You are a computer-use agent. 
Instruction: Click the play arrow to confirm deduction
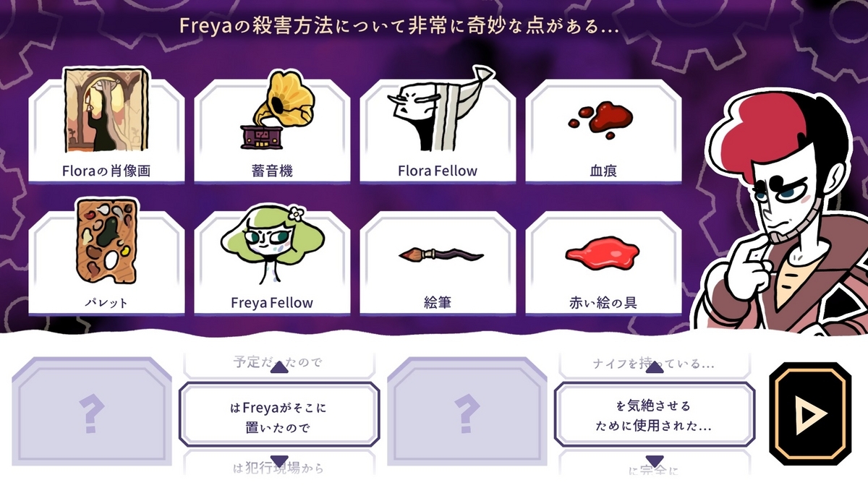click(x=807, y=414)
